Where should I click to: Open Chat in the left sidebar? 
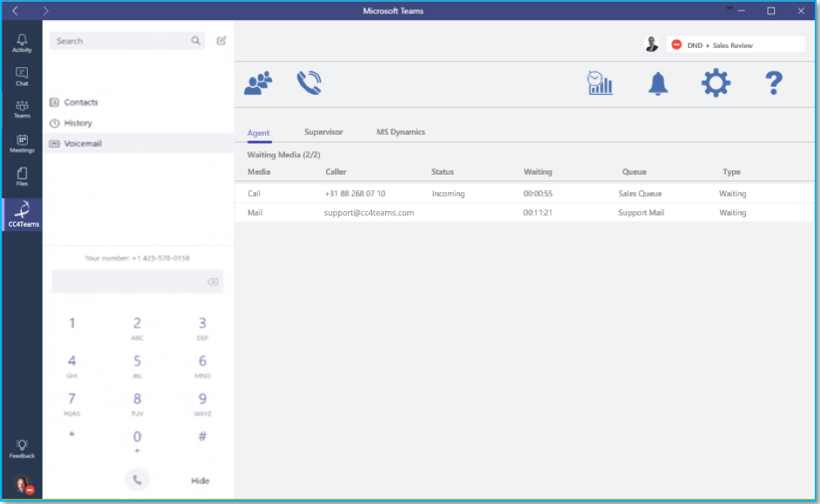[x=22, y=76]
